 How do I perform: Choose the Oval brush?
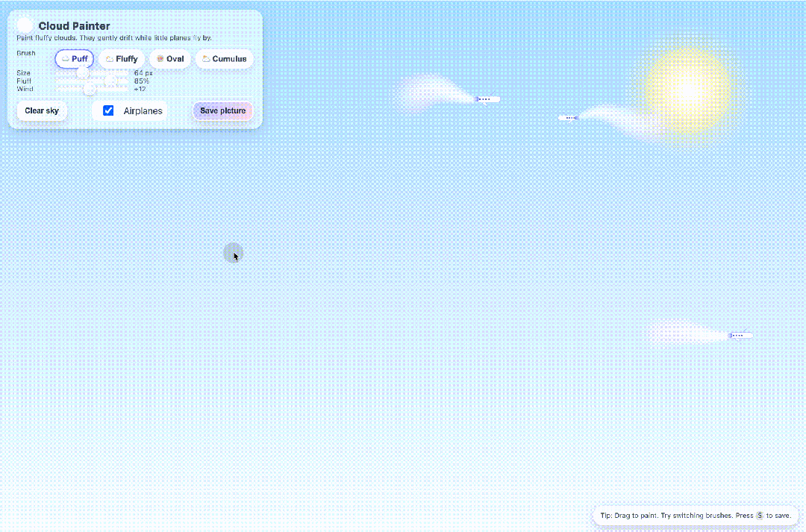pyautogui.click(x=170, y=59)
